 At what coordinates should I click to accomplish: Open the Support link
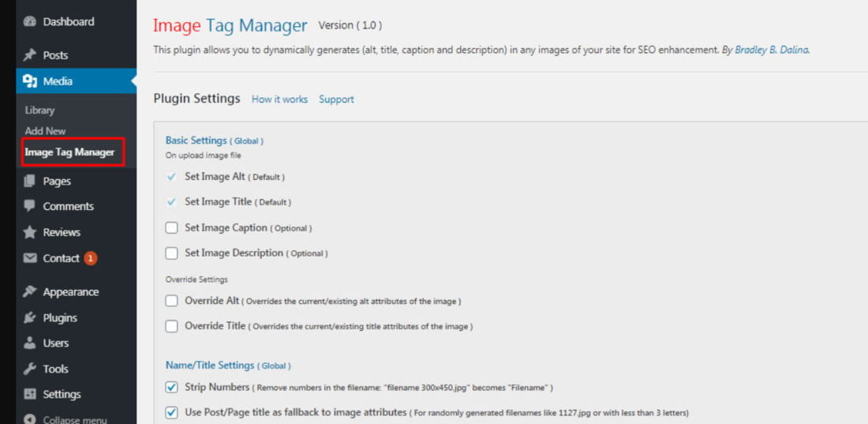[336, 99]
